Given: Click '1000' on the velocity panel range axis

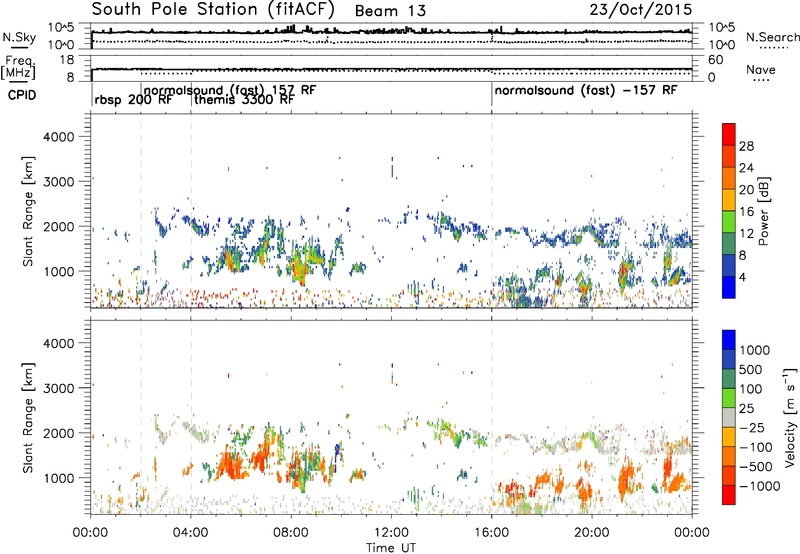Looking at the screenshot, I should pos(59,478).
